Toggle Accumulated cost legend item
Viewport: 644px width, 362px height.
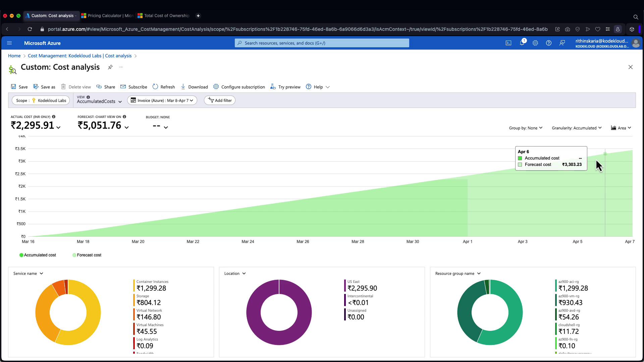coord(38,255)
